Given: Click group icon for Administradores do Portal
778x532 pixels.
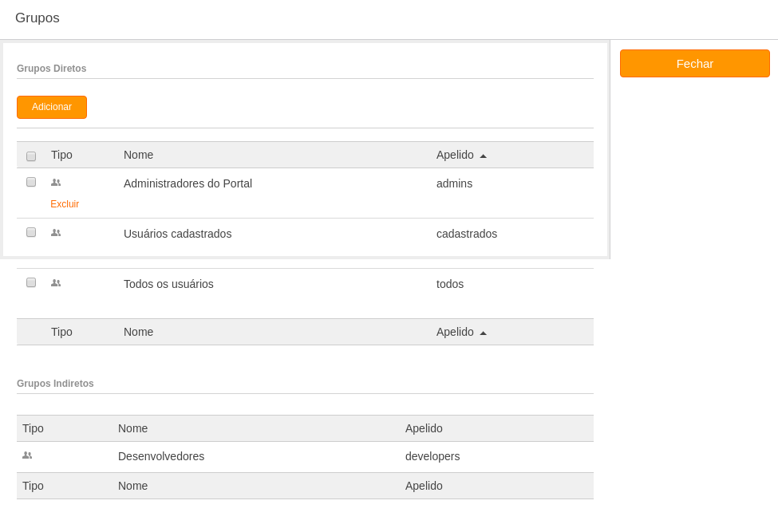Looking at the screenshot, I should (56, 183).
